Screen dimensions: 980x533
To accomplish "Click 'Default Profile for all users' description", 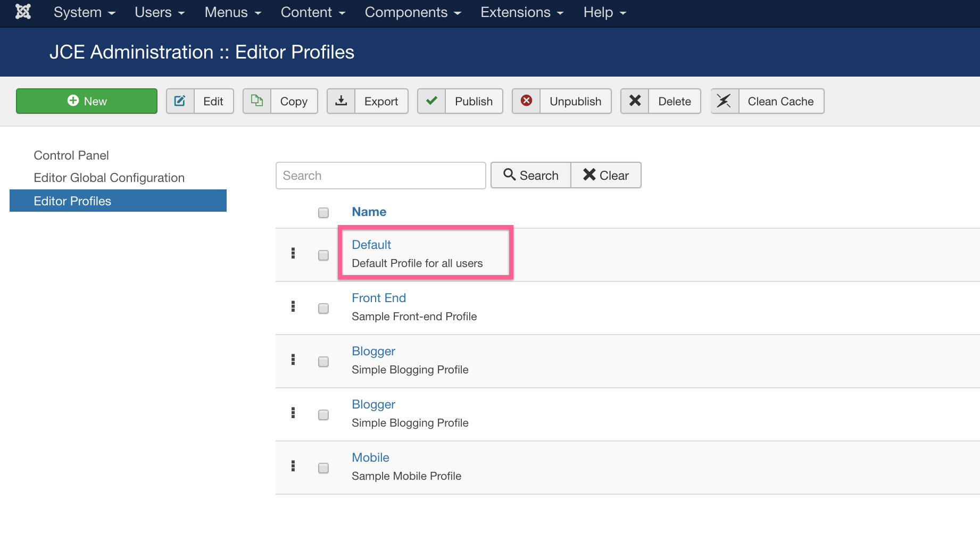I will coord(417,263).
